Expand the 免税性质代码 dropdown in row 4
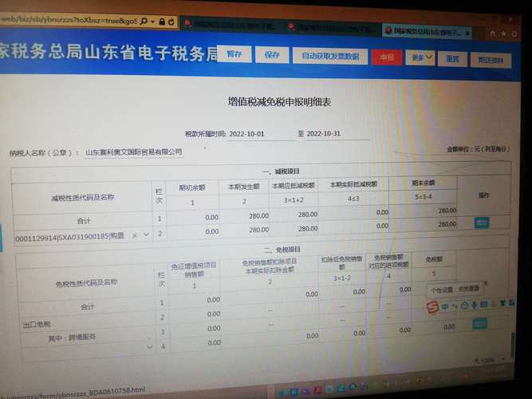 pyautogui.click(x=150, y=347)
